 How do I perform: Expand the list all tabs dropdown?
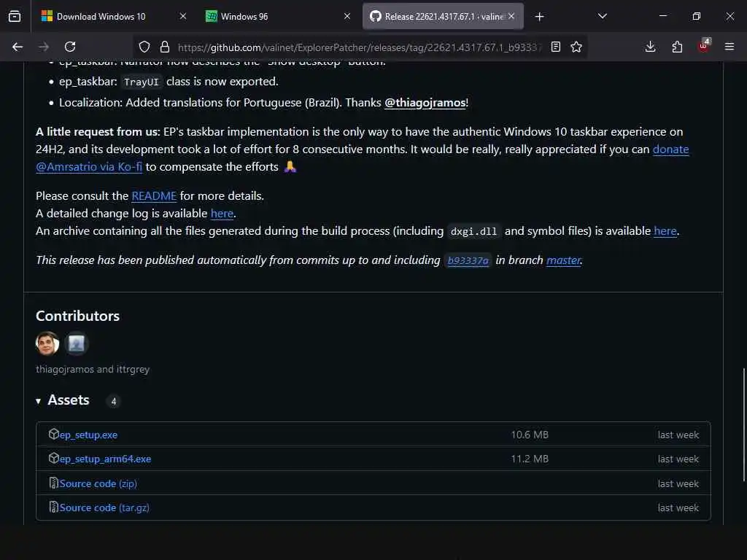602,16
